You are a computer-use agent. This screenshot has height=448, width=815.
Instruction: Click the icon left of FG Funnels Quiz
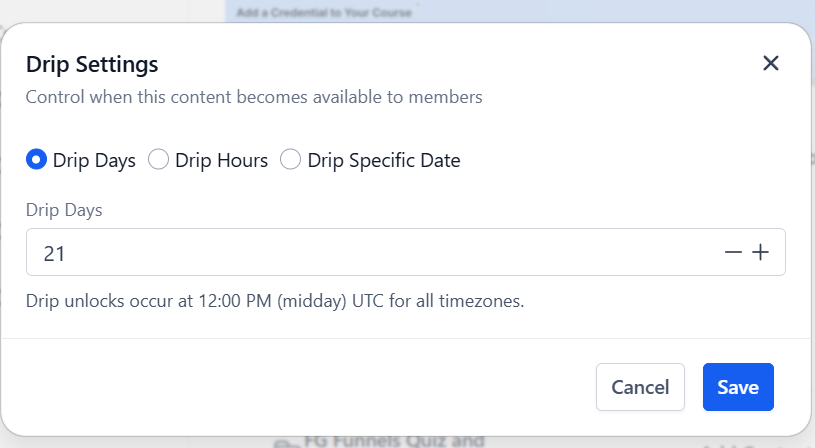click(284, 443)
